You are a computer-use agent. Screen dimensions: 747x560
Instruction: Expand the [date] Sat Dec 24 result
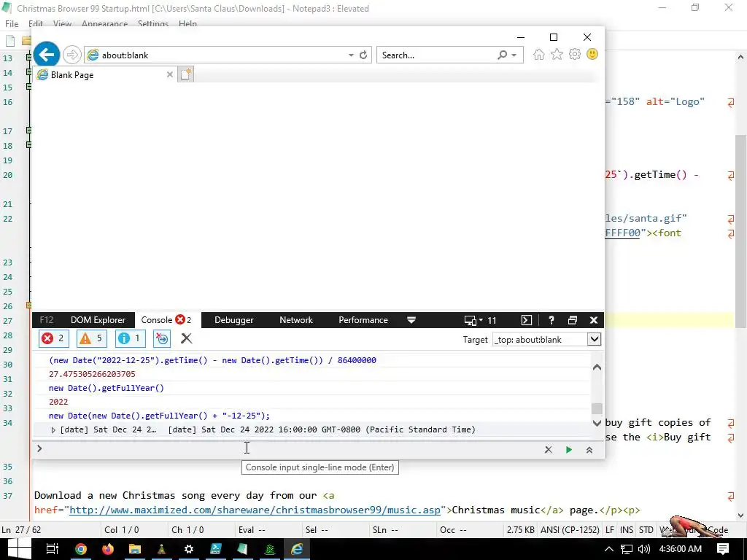tap(53, 430)
